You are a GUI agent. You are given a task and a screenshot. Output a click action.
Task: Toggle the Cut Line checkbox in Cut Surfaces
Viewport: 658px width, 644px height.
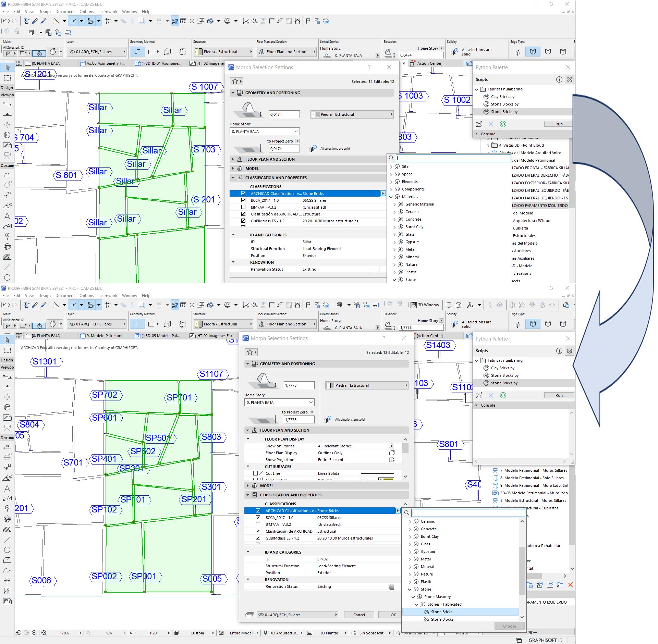[255, 473]
